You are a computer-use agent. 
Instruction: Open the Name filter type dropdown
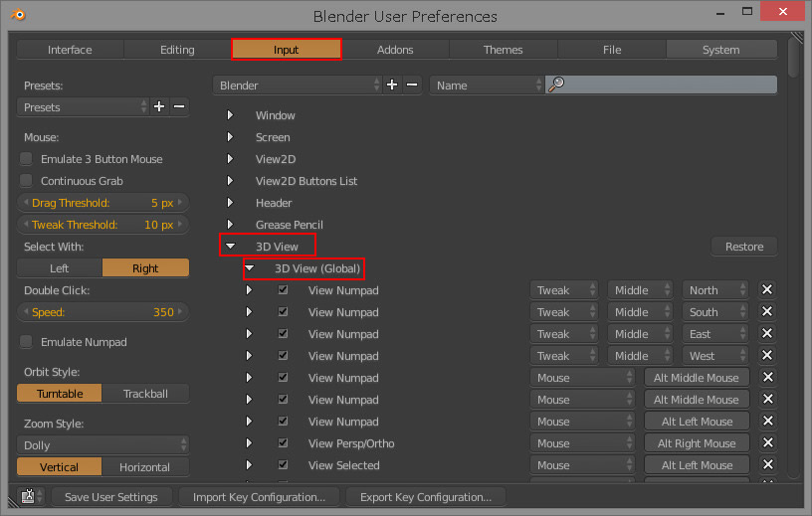pos(487,85)
